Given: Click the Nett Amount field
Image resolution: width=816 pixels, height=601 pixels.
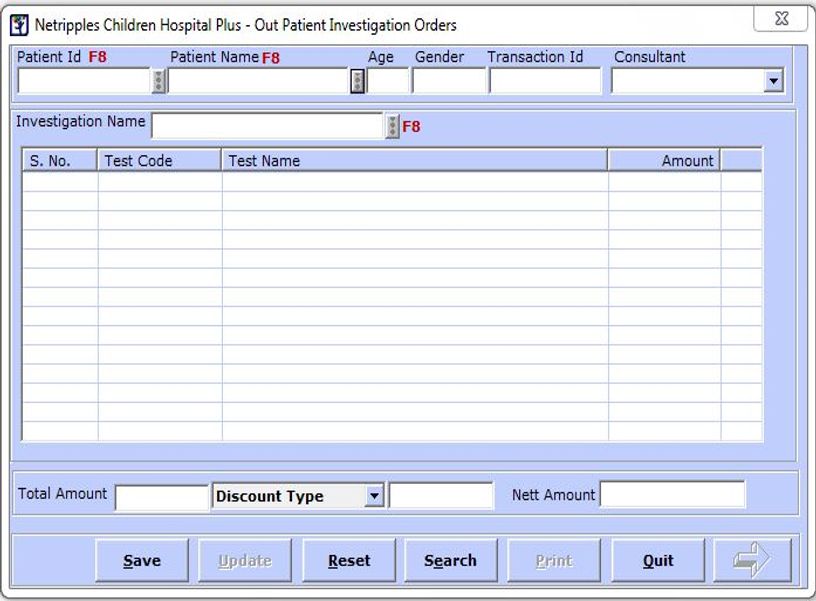Looking at the screenshot, I should click(672, 494).
